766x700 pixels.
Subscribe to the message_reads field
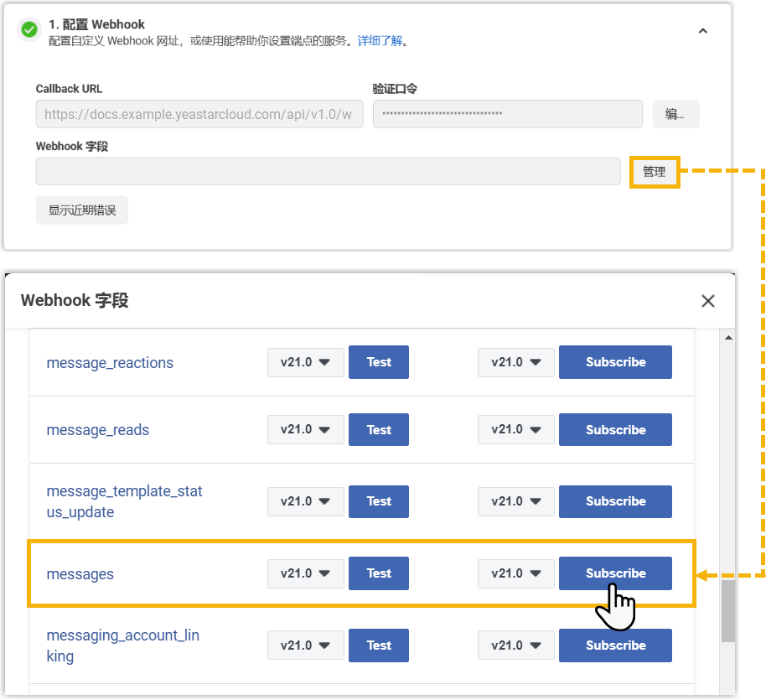coord(615,430)
